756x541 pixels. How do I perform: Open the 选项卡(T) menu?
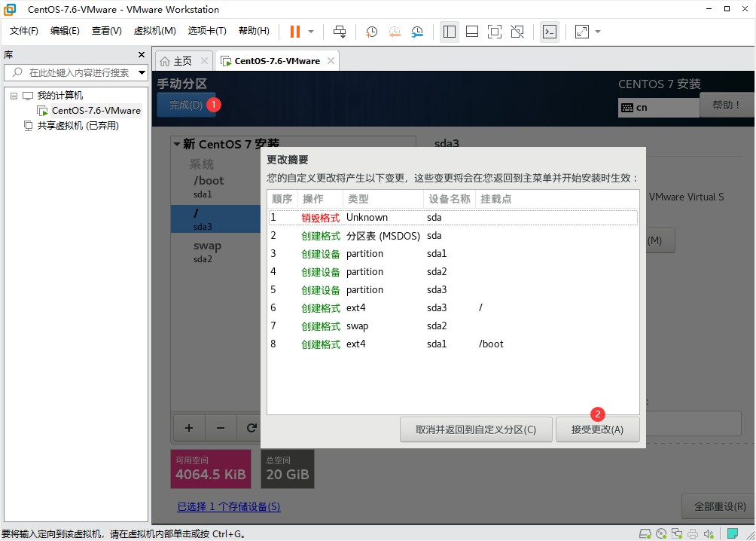[207, 31]
